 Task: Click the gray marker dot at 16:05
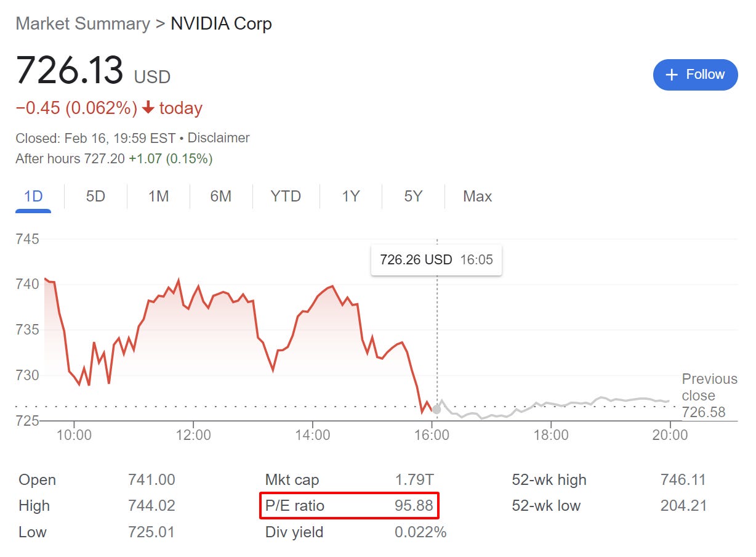pos(436,409)
